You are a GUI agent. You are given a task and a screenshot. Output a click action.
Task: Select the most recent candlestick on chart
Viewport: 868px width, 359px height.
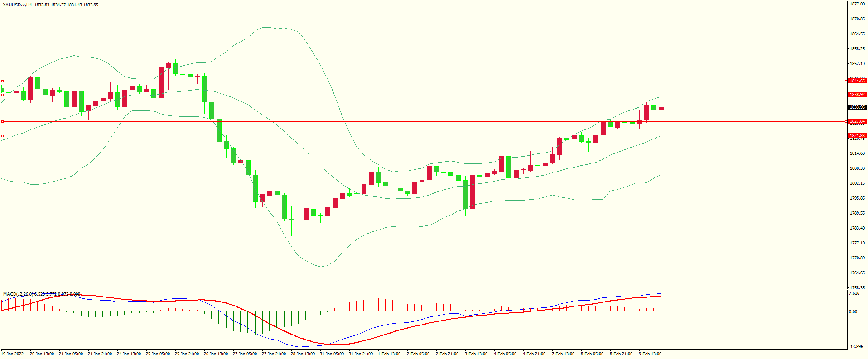point(661,108)
